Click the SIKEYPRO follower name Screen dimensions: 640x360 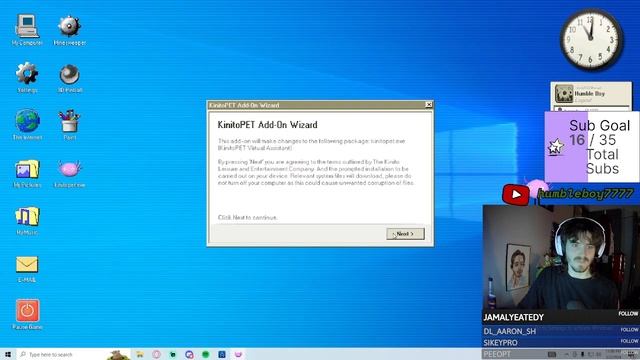pyautogui.click(x=500, y=343)
